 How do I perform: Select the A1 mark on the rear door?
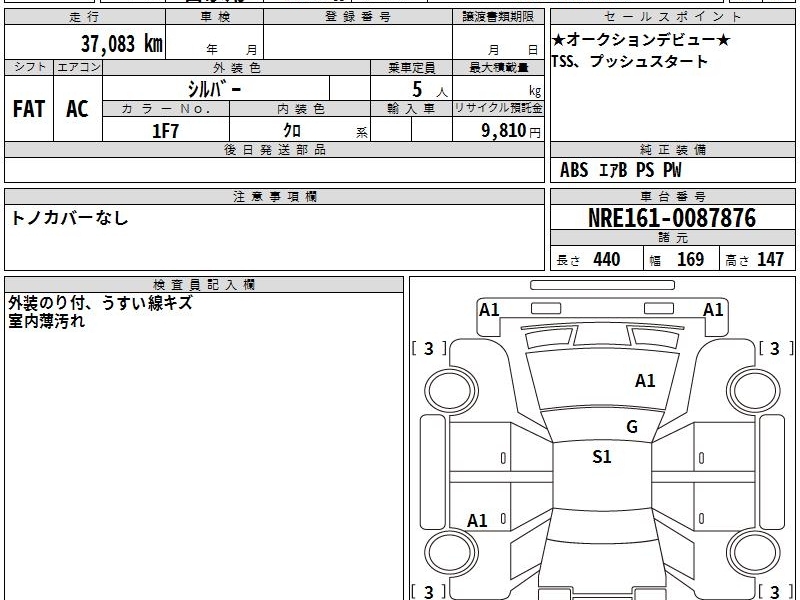pos(477,520)
